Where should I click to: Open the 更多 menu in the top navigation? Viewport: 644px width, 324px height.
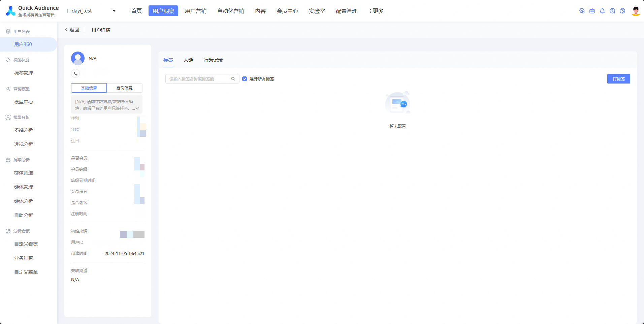[x=376, y=11]
